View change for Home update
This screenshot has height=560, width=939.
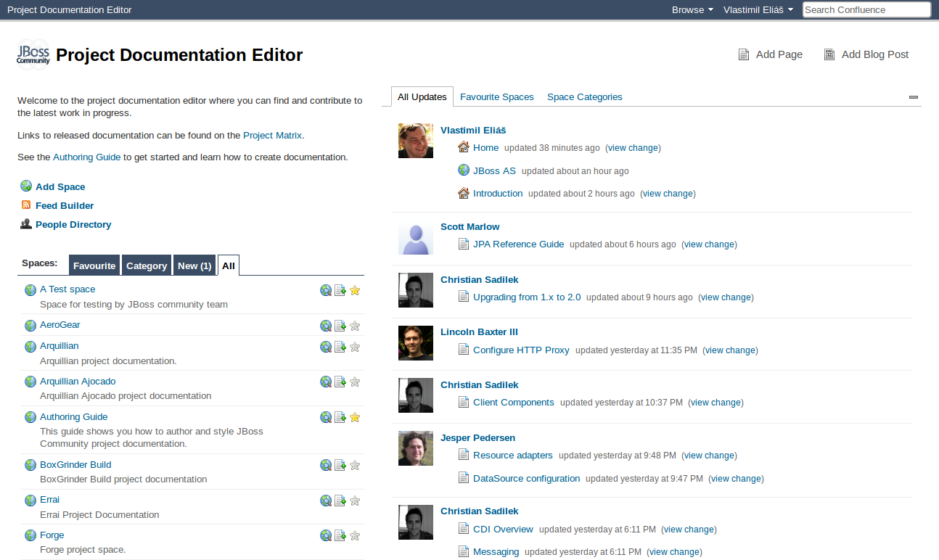(633, 147)
